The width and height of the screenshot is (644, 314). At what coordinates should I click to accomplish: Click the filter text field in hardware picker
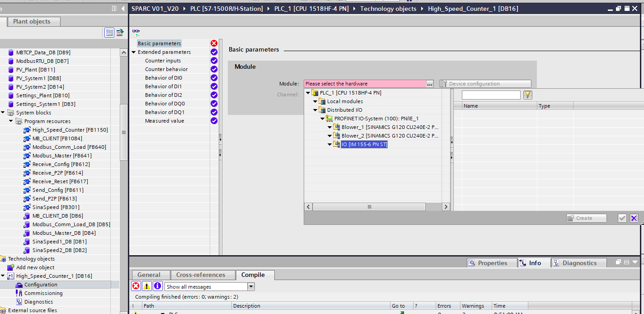coord(491,95)
